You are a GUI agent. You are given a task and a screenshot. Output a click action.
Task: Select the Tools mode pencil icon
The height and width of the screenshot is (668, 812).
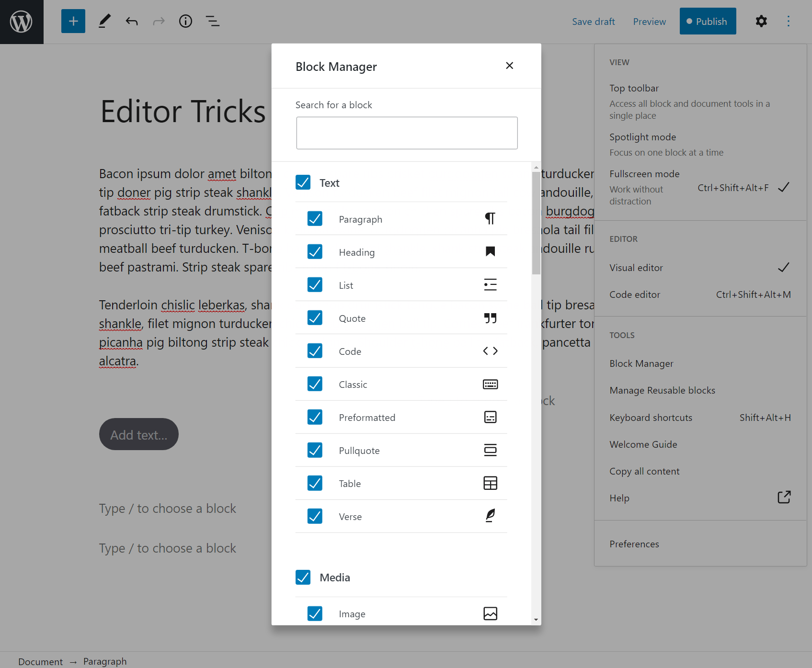tap(104, 21)
